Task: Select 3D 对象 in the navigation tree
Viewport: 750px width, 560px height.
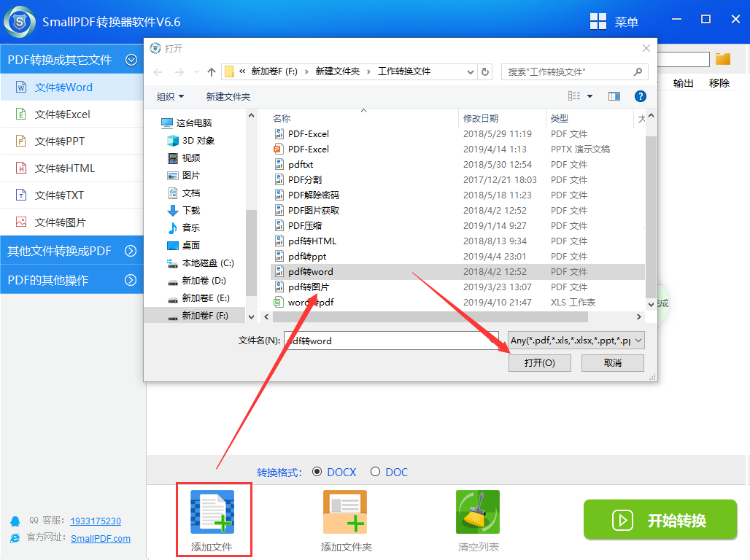Action: click(190, 141)
